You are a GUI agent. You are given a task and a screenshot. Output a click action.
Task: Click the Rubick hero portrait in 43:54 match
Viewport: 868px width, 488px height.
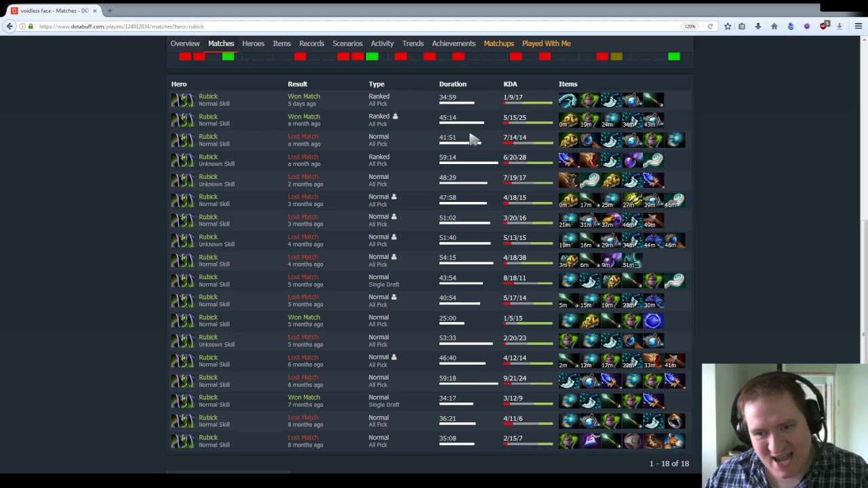[182, 281]
